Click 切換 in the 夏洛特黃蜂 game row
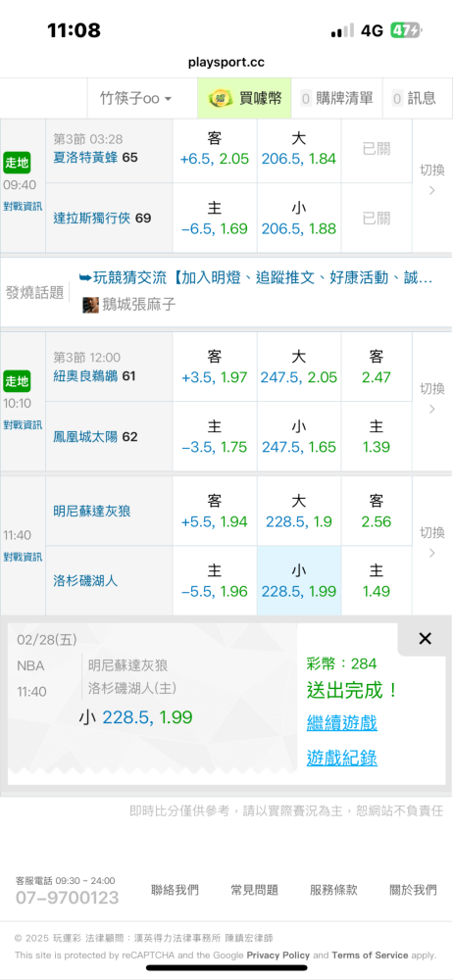 point(431,180)
